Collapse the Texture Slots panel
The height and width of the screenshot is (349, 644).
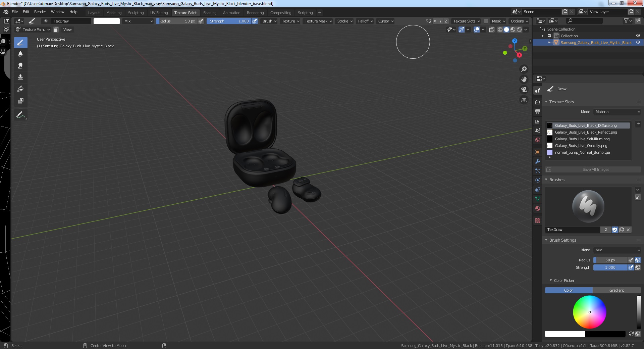point(546,102)
